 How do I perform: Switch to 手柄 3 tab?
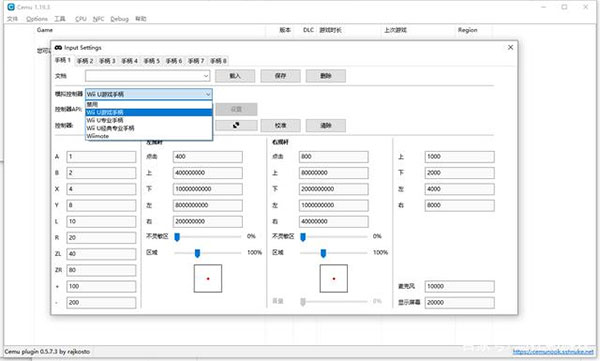[x=107, y=61]
